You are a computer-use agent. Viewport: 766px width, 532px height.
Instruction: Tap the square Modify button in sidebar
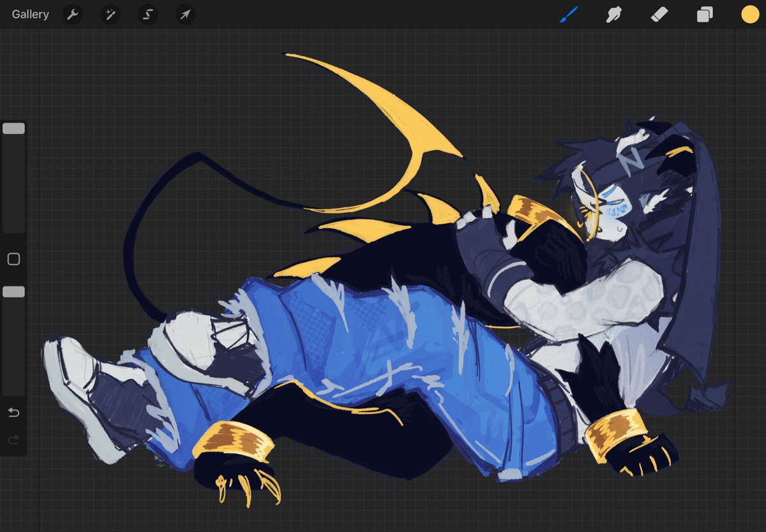coord(13,259)
